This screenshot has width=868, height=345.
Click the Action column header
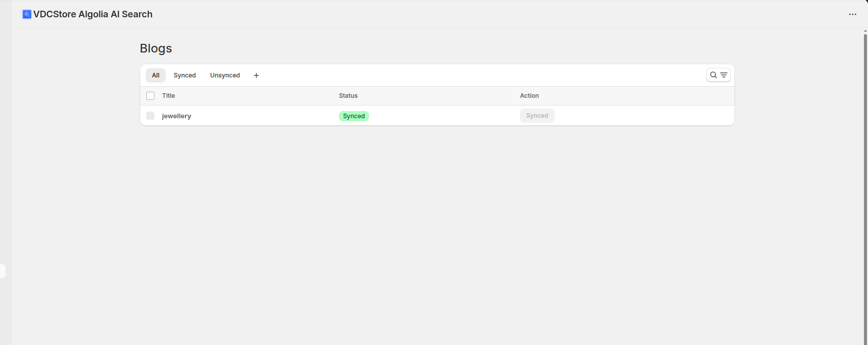[530, 96]
